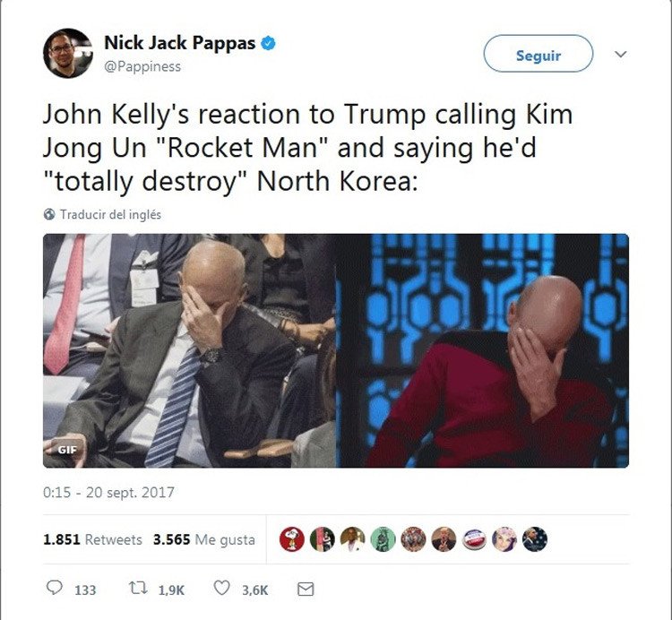Open the 20 sept. 2017 timestamp
This screenshot has width=672, height=620.
(130, 492)
